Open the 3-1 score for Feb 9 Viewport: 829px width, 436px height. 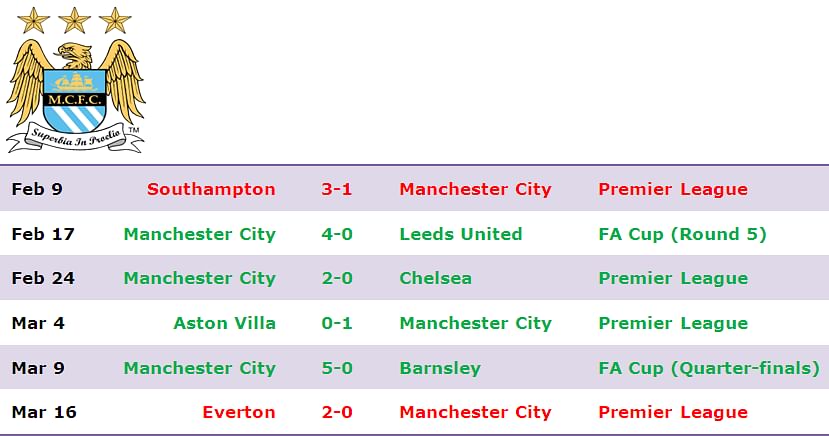pyautogui.click(x=337, y=189)
